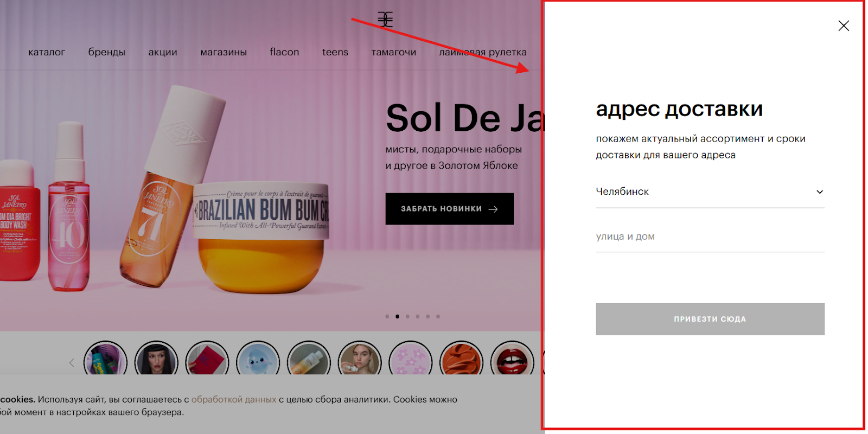Click the 'улица и дом' address field

[710, 237]
